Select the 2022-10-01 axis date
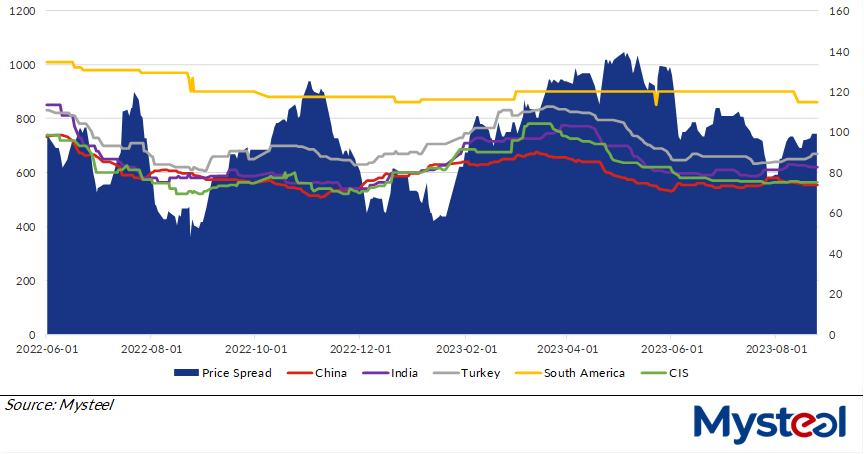The width and height of the screenshot is (864, 454). click(255, 350)
